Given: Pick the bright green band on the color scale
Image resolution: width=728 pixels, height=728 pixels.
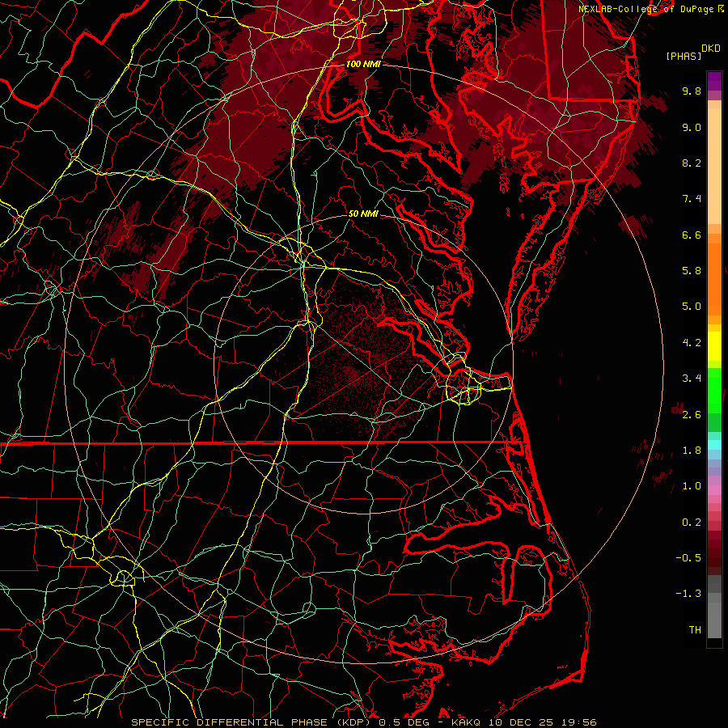Looking at the screenshot, I should tap(714, 390).
